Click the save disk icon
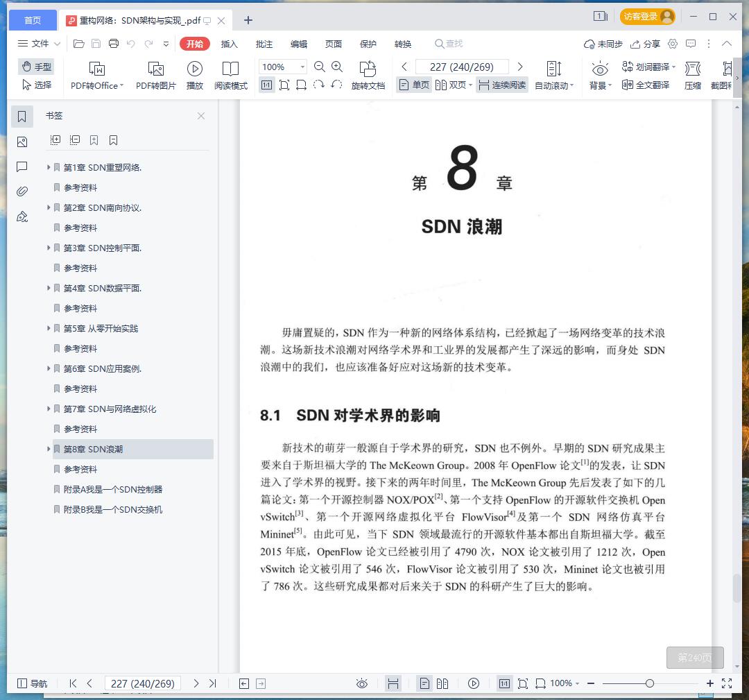 point(96,44)
